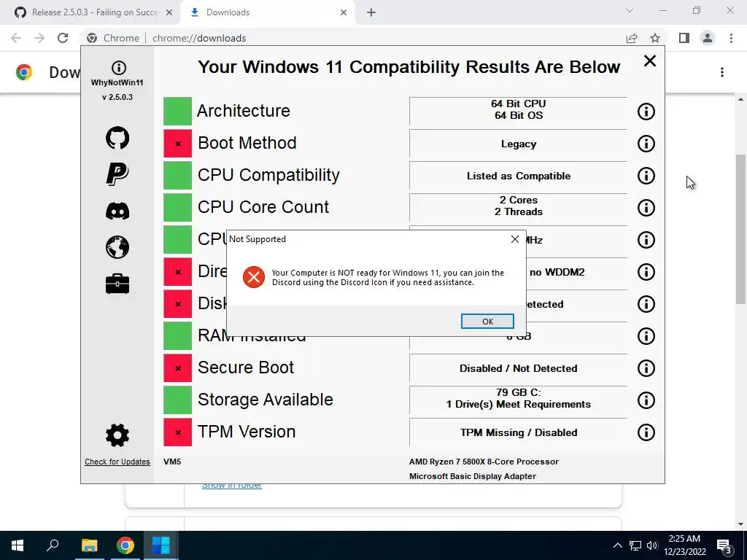Screen dimensions: 747x560
Task: Open Chrome from the taskbar
Action: coord(125,545)
